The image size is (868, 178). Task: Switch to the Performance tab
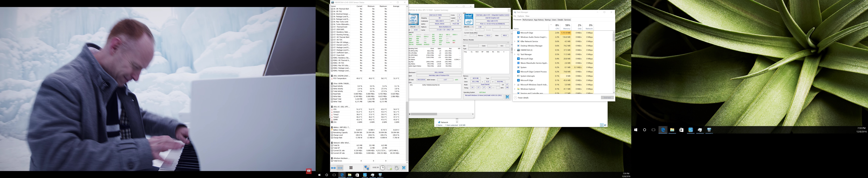[528, 20]
